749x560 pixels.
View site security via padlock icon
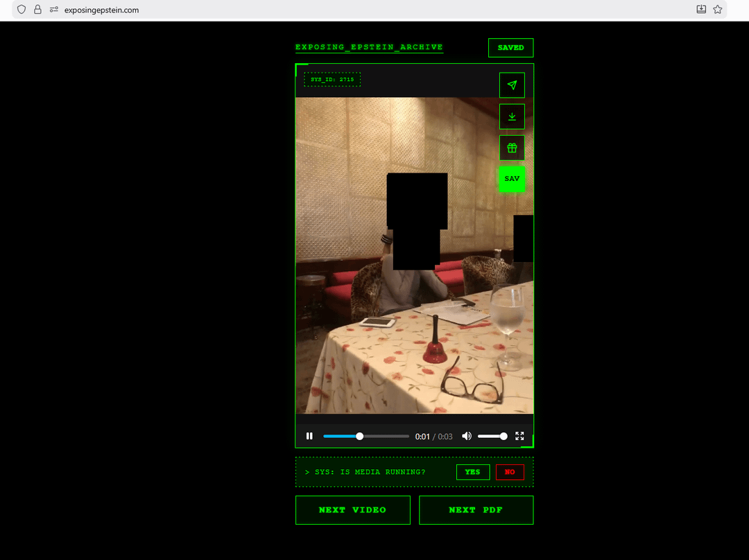(x=37, y=10)
